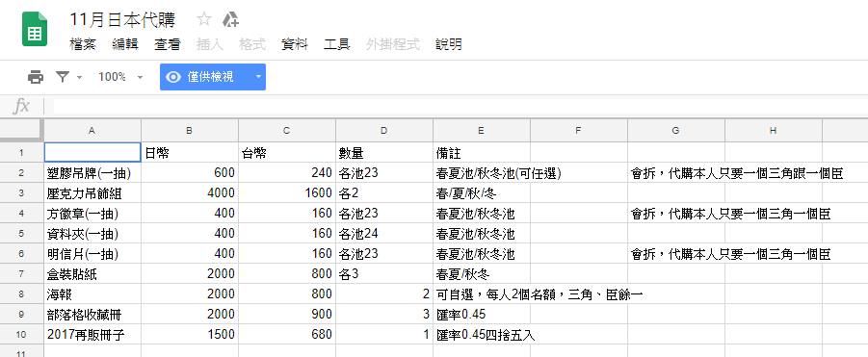The height and width of the screenshot is (357, 868).
Task: Star the 11月日本代購 document
Action: point(204,20)
